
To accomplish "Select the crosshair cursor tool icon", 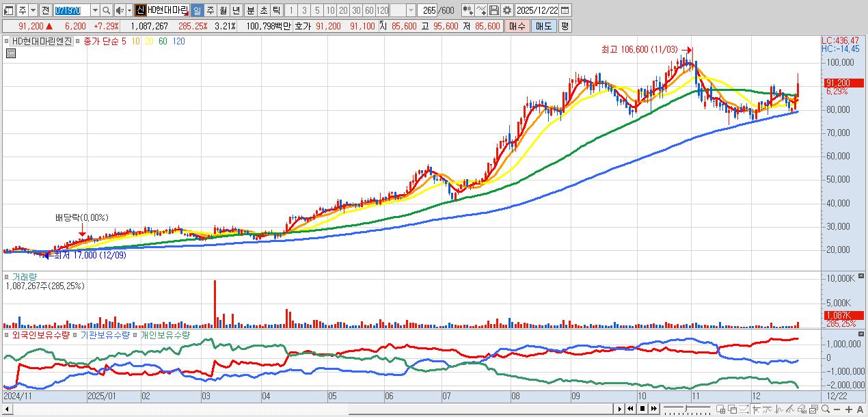I will [x=756, y=409].
